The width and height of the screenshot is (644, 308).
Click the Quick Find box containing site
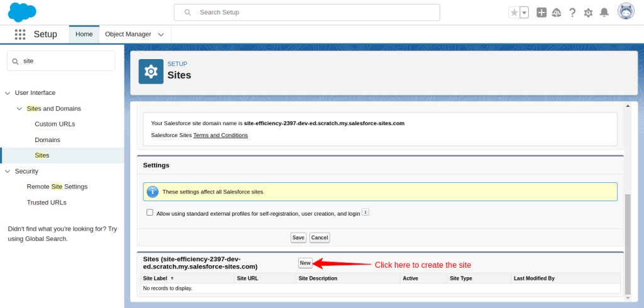pos(61,61)
